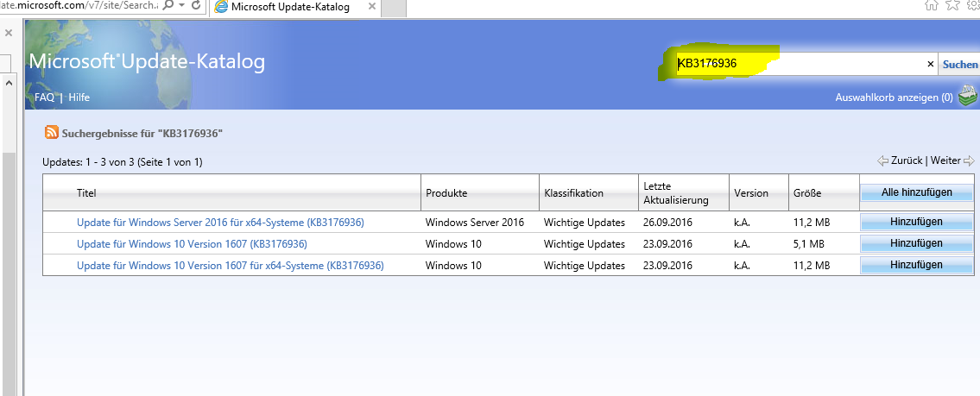980x396 pixels.
Task: Refresh the page with the reload icon
Action: 196,6
